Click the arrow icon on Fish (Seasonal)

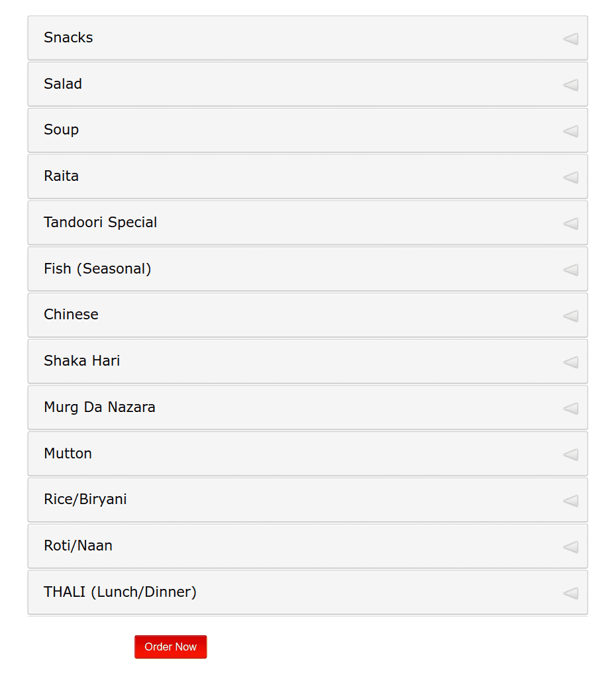tap(570, 270)
